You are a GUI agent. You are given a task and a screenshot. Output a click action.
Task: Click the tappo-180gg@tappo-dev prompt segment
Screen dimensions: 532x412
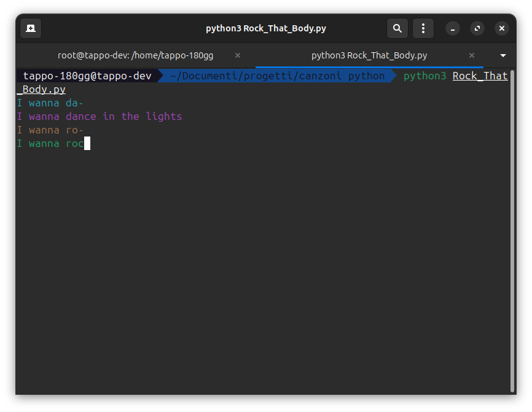87,76
